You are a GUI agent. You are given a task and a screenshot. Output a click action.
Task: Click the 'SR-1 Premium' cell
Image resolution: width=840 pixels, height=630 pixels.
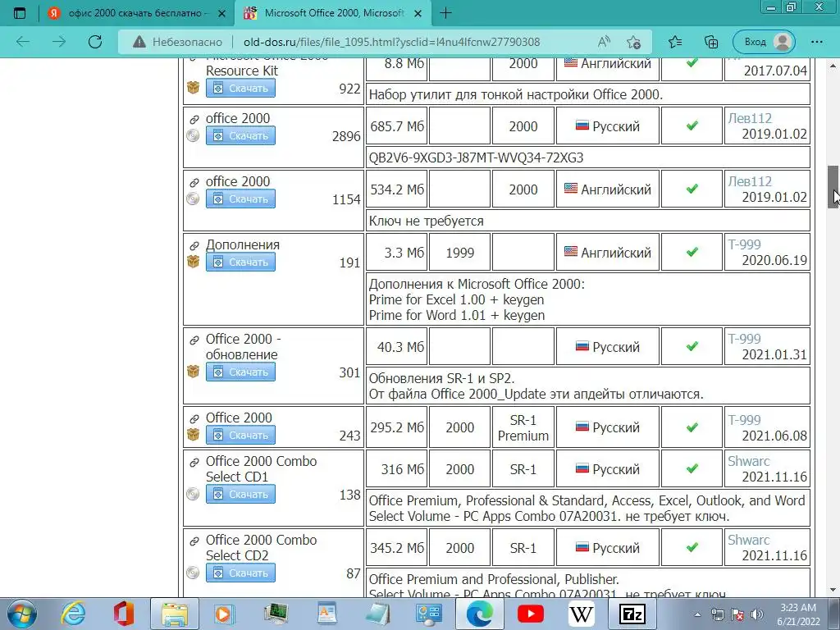(523, 427)
